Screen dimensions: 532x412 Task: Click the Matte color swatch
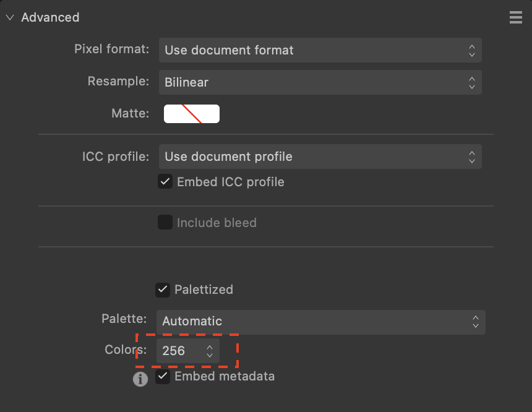[x=192, y=114]
